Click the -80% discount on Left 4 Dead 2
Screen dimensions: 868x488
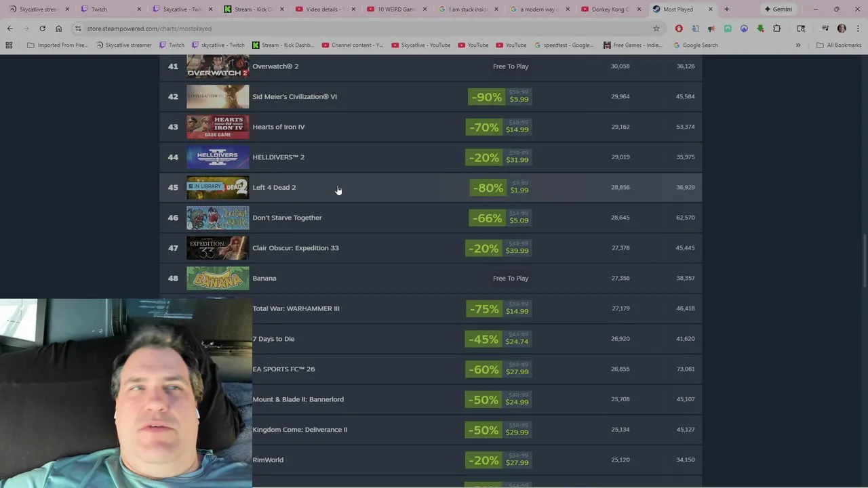click(488, 188)
